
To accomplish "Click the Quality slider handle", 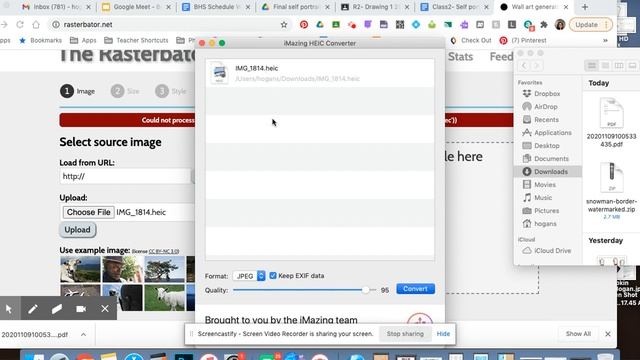I will (x=365, y=290).
